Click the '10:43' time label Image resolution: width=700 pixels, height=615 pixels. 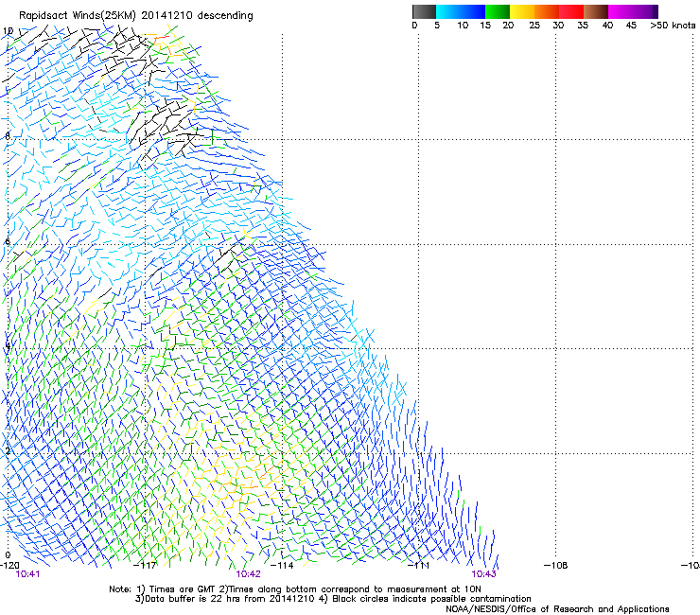click(484, 574)
